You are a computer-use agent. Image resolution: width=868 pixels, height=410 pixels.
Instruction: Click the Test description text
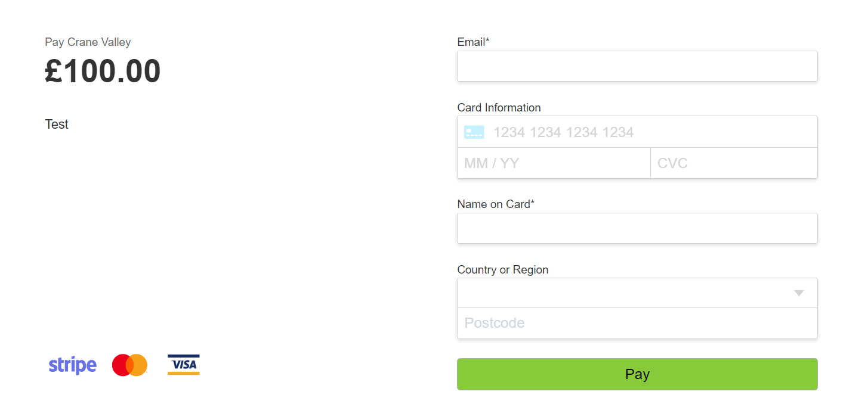point(57,125)
